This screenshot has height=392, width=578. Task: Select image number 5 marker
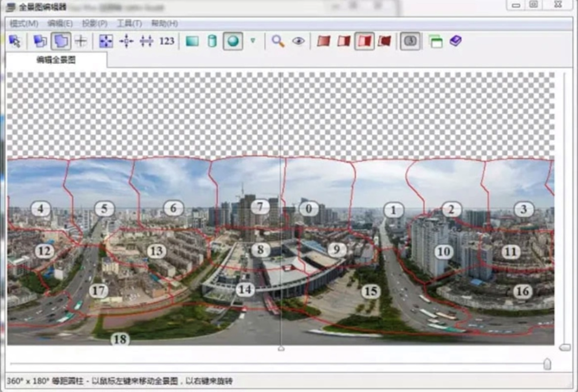(104, 209)
